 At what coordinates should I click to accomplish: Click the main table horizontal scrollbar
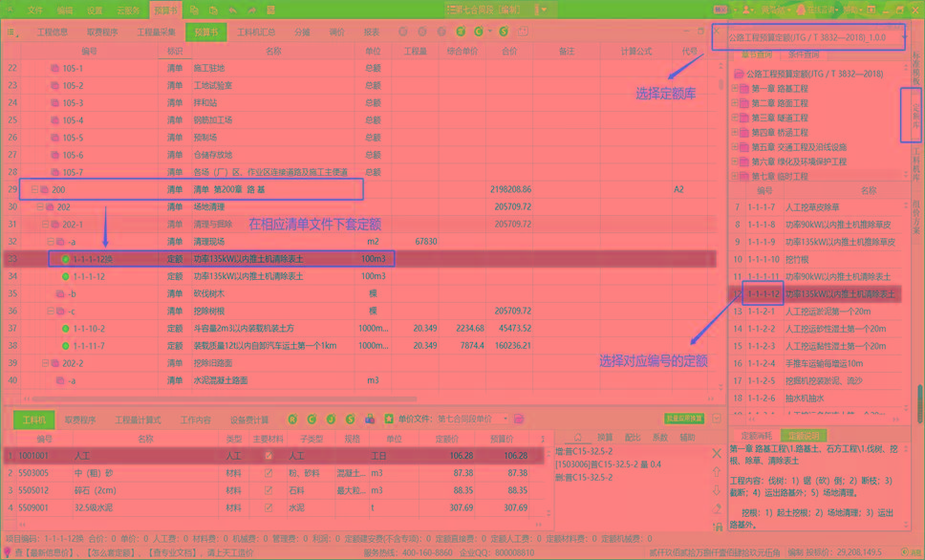point(225,398)
